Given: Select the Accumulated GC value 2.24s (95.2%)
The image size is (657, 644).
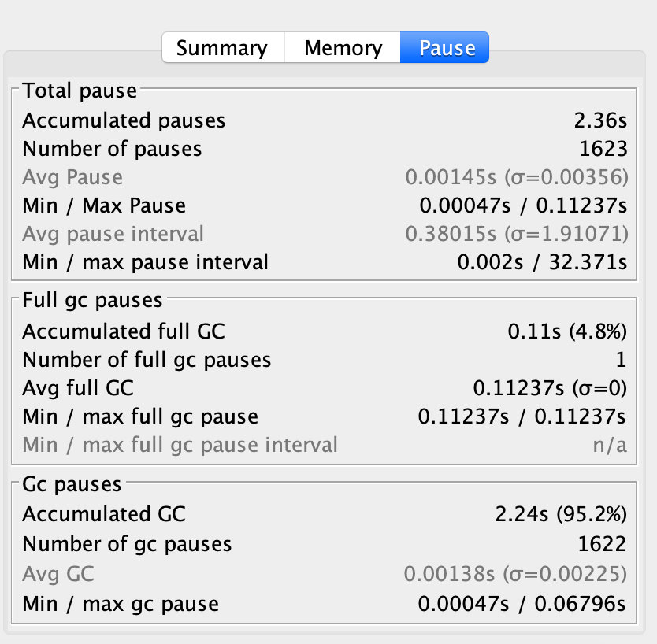Looking at the screenshot, I should click(561, 514).
